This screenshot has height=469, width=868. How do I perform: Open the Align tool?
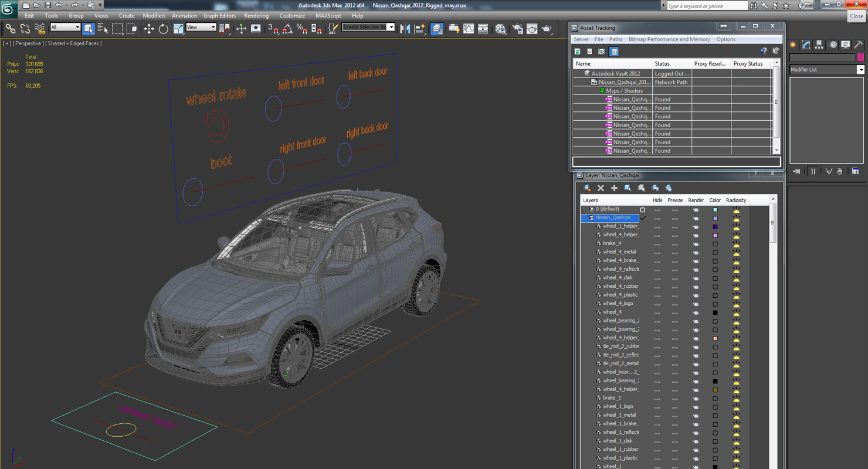[x=420, y=28]
